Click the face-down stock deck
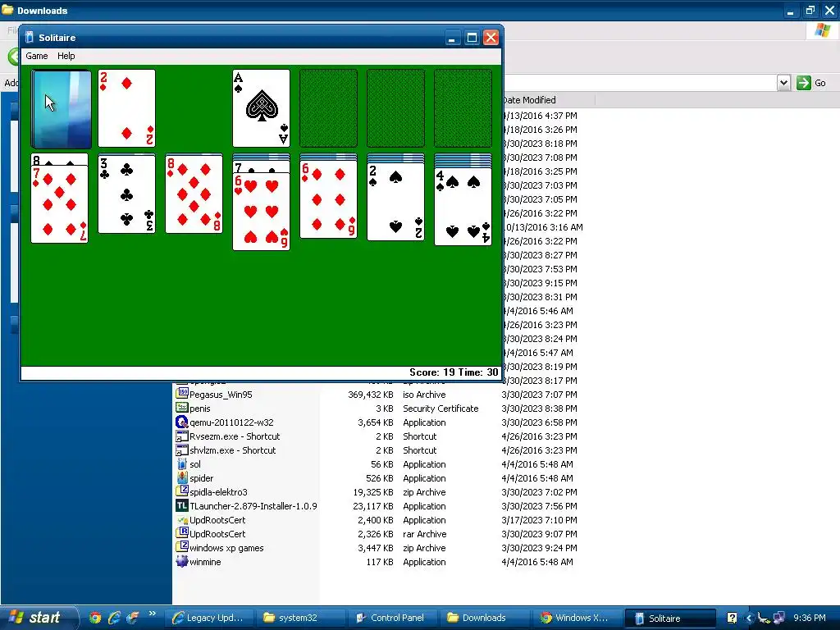Viewport: 840px width, 630px height. click(61, 109)
